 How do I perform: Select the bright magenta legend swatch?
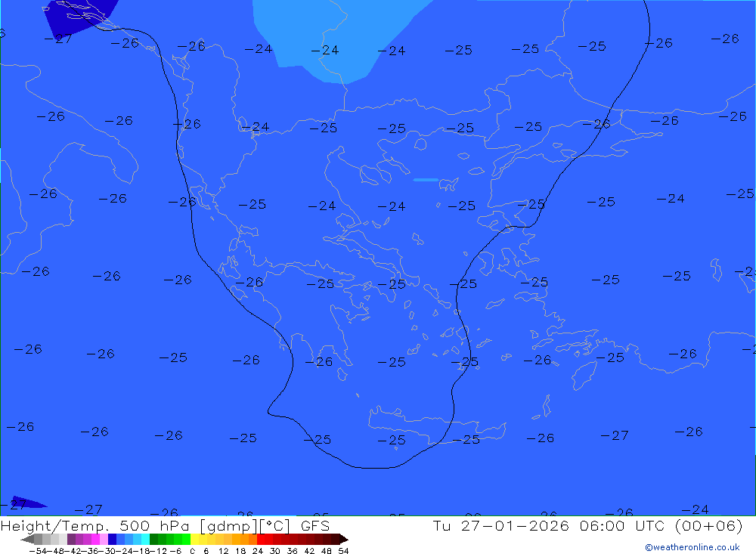point(95,539)
